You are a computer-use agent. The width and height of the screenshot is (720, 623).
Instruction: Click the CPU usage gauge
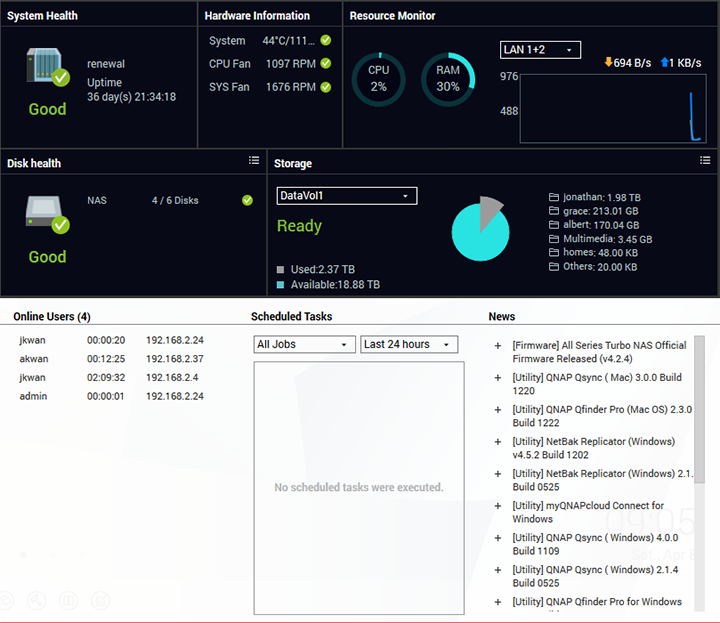click(x=378, y=79)
